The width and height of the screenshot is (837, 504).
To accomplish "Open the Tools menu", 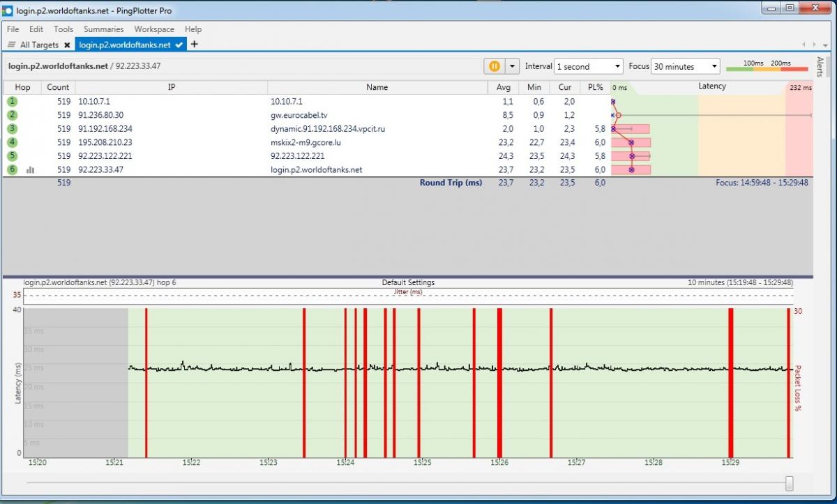I will [63, 29].
